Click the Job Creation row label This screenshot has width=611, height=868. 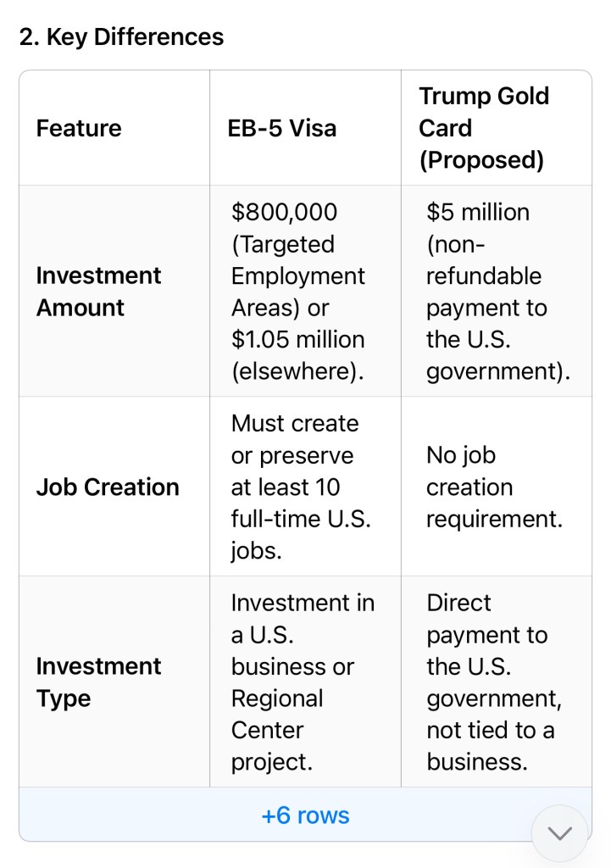point(108,487)
